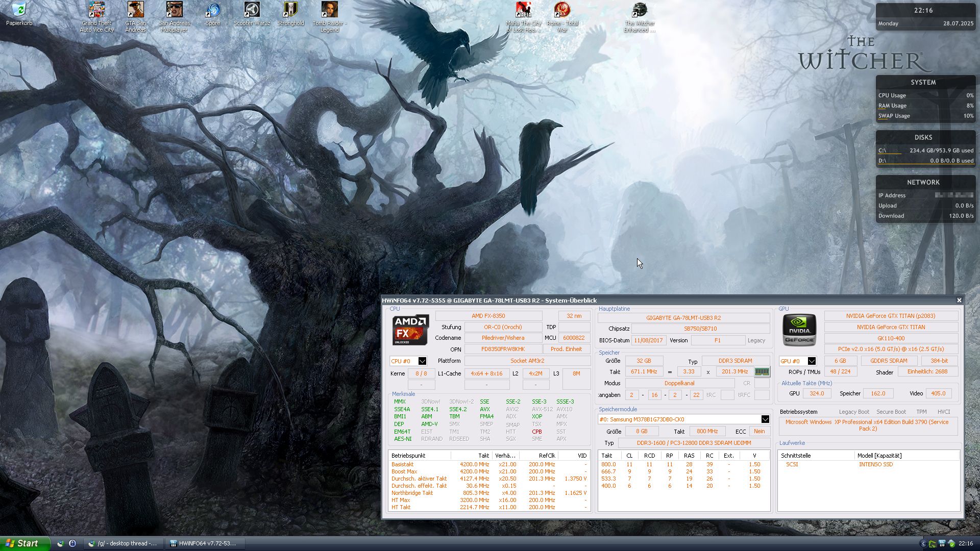Expand hidden tray icons with the arrow
This screenshot has width=980, height=551.
923,544
